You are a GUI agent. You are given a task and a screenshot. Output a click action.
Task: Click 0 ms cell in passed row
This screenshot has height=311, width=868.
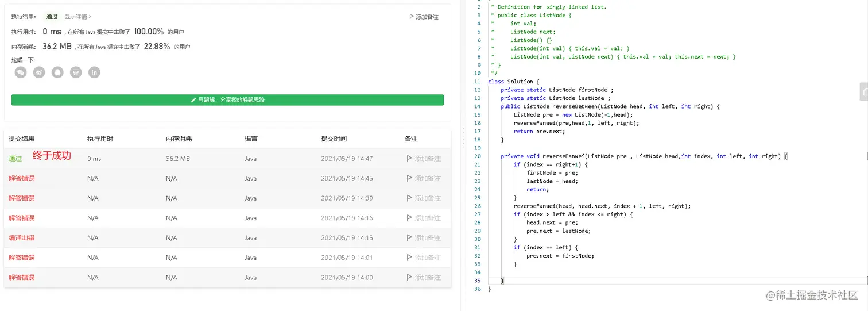(x=94, y=159)
